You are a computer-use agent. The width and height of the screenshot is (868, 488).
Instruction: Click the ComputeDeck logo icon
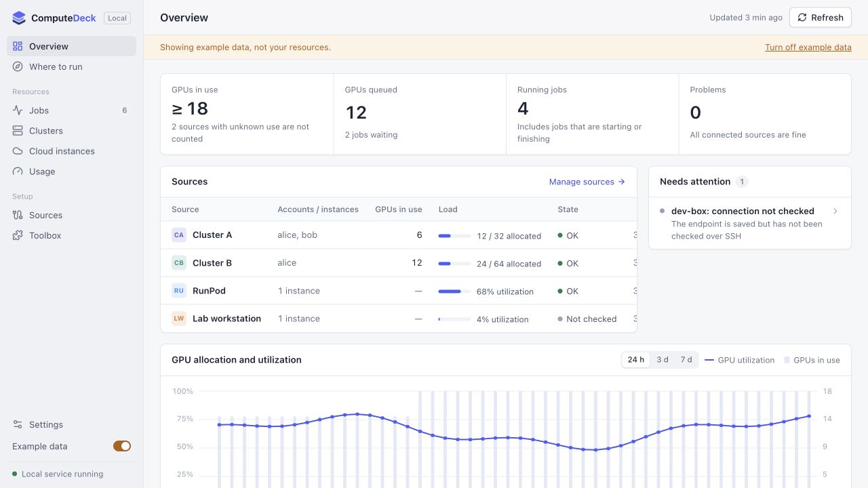19,18
